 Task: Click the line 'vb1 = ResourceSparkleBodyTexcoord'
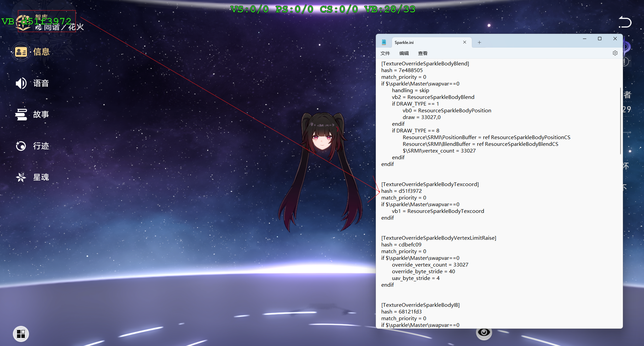[438, 211]
